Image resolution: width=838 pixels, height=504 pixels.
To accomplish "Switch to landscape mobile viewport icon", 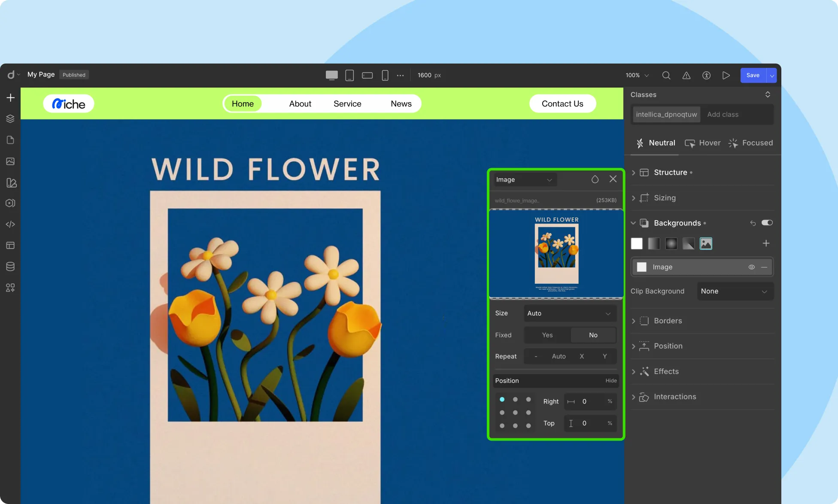I will click(x=367, y=75).
